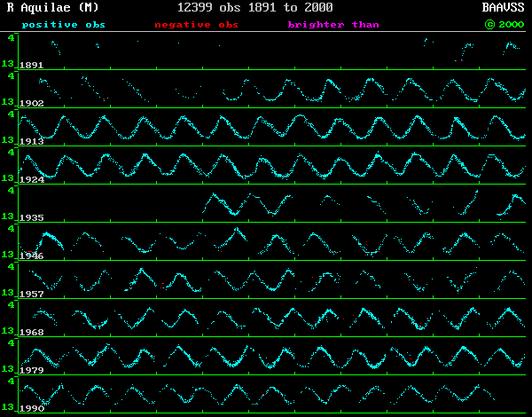Click the 1902 year label
Image resolution: width=532 pixels, height=417 pixels.
tap(32, 104)
